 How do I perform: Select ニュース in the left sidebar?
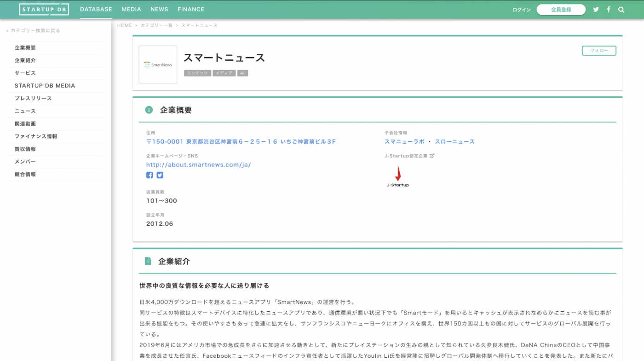click(x=24, y=111)
